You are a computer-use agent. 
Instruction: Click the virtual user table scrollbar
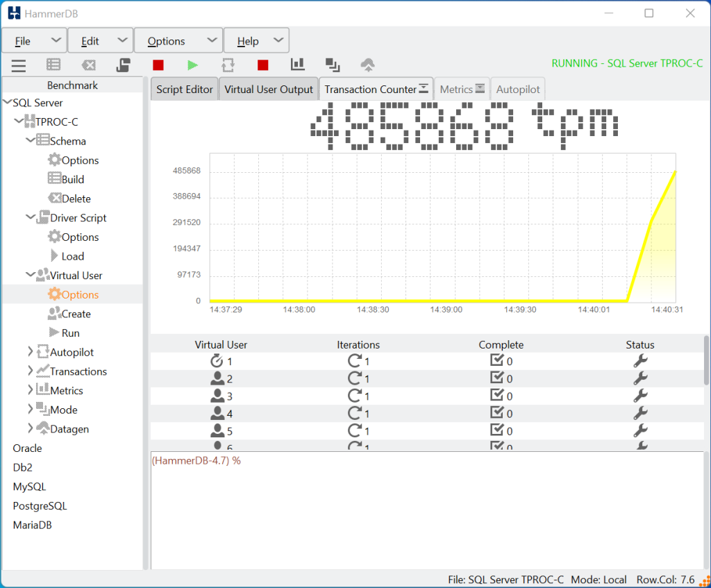[x=706, y=360]
